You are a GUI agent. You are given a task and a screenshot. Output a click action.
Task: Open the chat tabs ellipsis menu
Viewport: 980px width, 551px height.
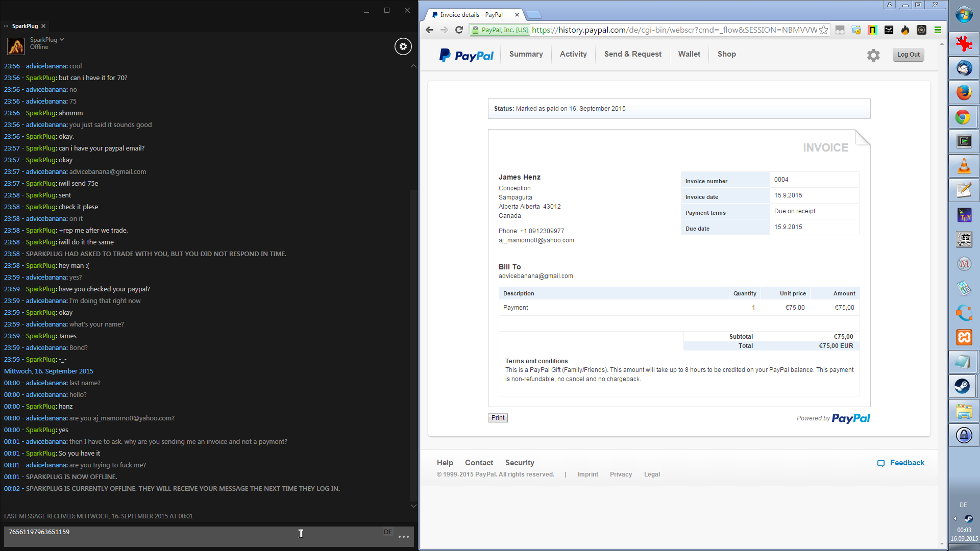click(x=6, y=26)
